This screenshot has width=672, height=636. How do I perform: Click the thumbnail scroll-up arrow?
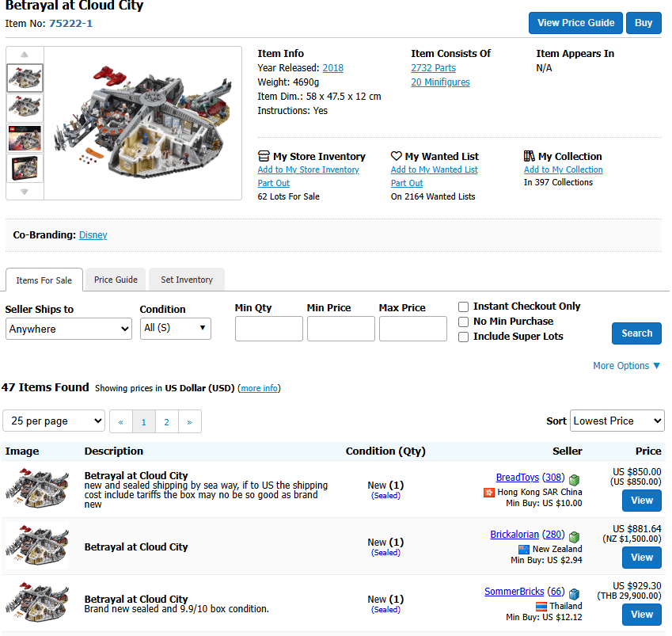pos(25,55)
